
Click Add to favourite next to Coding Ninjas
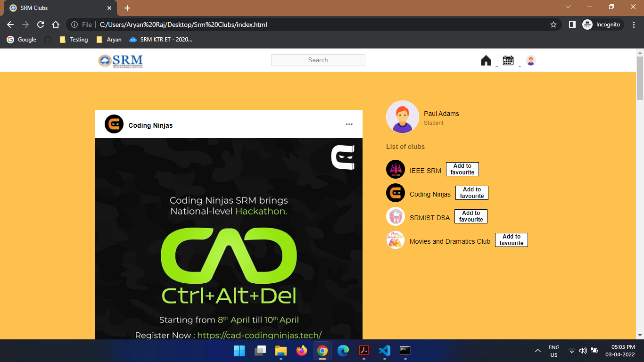coord(471,192)
